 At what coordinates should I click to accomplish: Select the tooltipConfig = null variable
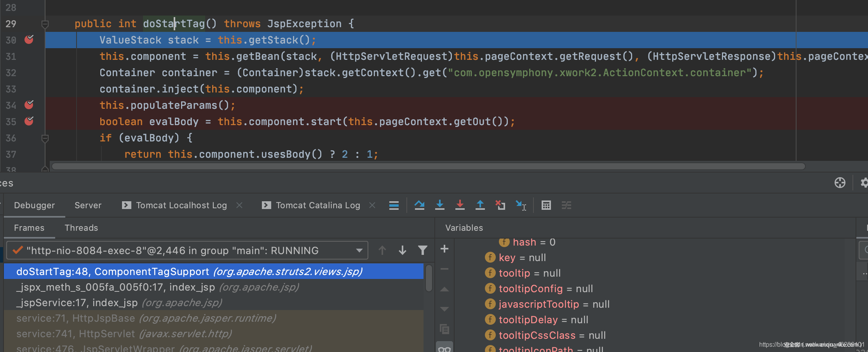click(x=539, y=289)
